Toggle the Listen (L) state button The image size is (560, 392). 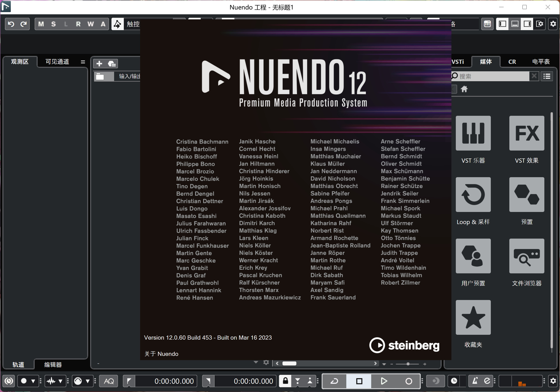tap(66, 24)
